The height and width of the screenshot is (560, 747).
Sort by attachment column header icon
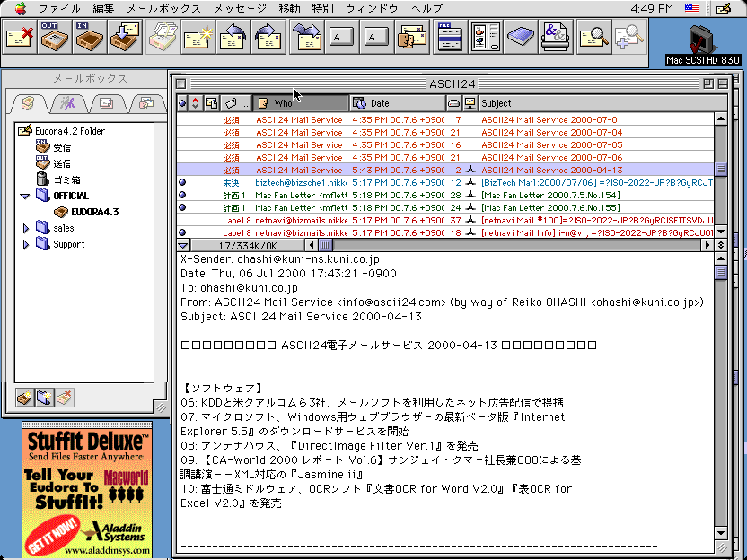point(211,103)
